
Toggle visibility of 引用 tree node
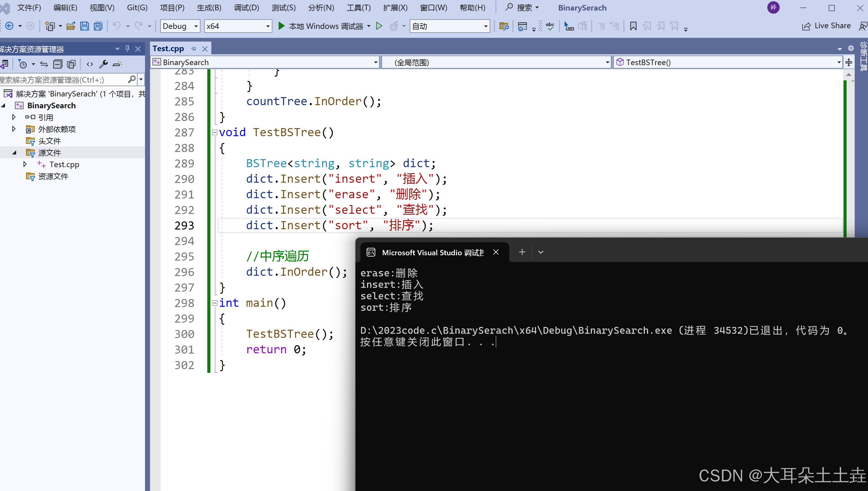[x=13, y=117]
